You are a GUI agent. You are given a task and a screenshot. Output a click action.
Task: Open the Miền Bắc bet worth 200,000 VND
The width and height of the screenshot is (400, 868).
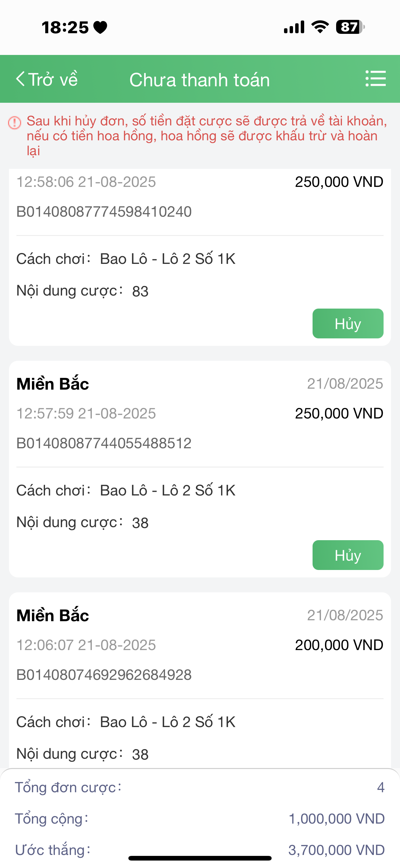[53, 615]
